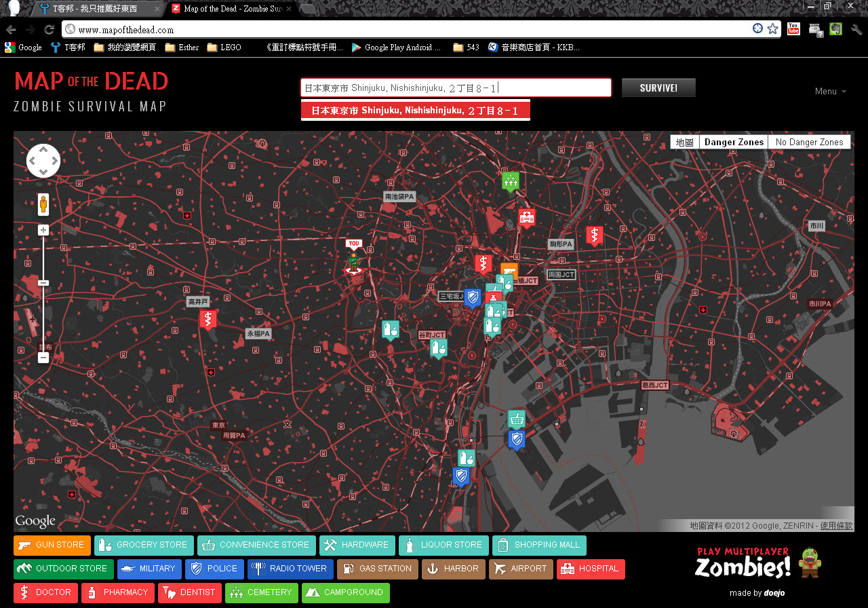The height and width of the screenshot is (608, 868).
Task: Click the doctor marker left of 永福PA
Action: (208, 319)
